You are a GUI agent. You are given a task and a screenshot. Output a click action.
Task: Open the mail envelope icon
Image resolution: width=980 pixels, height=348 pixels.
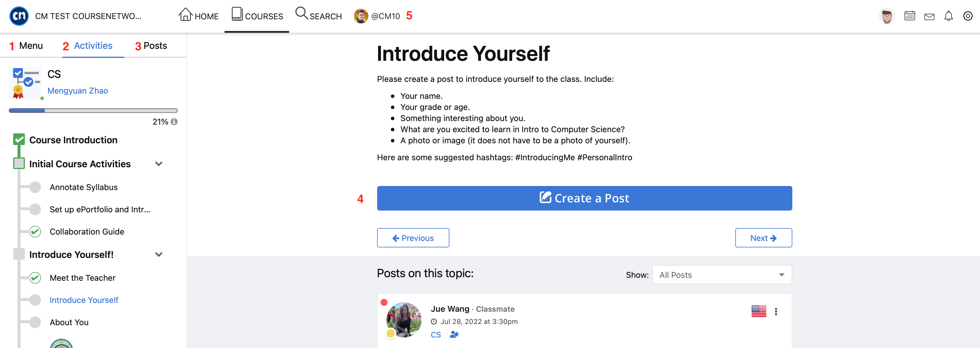[x=929, y=16]
